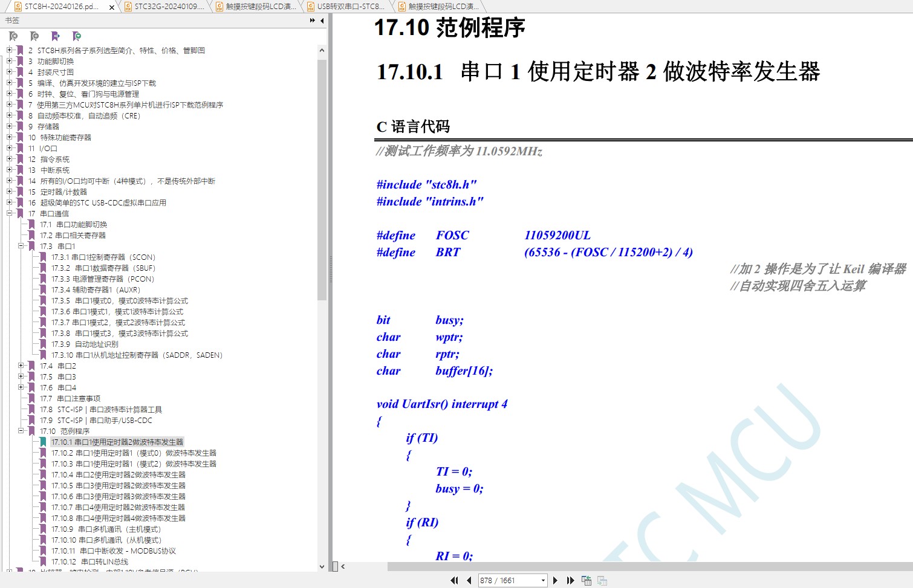This screenshot has width=913, height=588.
Task: Click bookmark icon beside 17.2 串口相关寄存器
Action: [x=31, y=236]
